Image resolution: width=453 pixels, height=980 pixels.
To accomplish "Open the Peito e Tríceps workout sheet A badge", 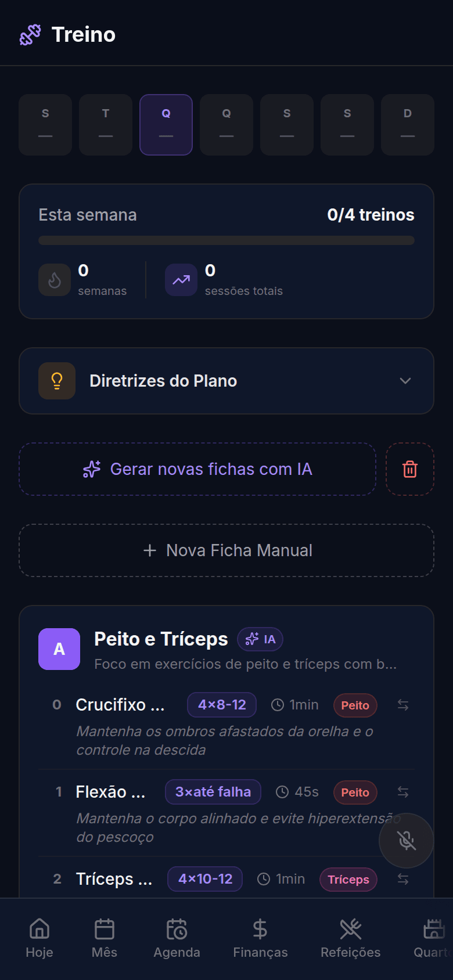I will point(59,649).
